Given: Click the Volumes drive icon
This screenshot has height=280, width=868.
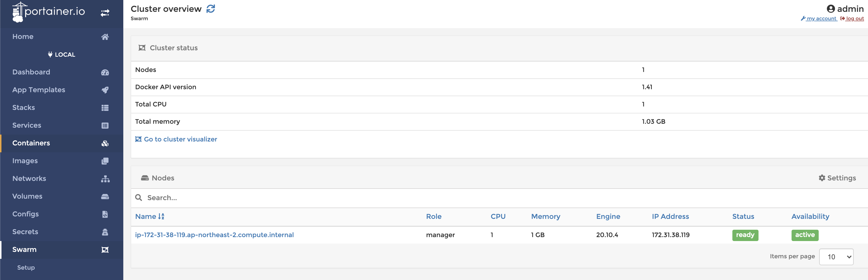Looking at the screenshot, I should [x=105, y=196].
